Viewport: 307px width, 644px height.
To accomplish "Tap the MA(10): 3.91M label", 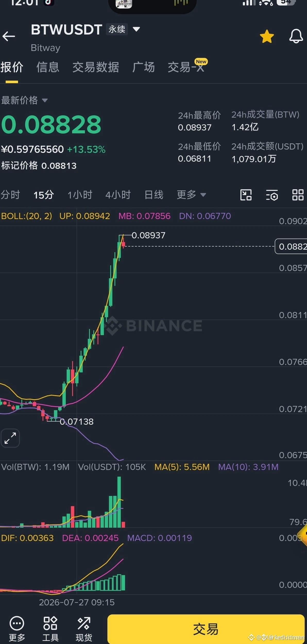I will point(248,467).
